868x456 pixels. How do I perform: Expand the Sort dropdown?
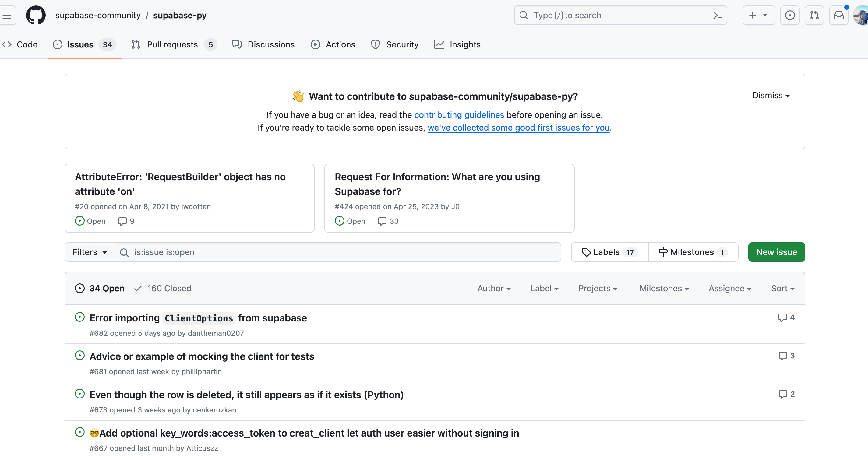(782, 288)
